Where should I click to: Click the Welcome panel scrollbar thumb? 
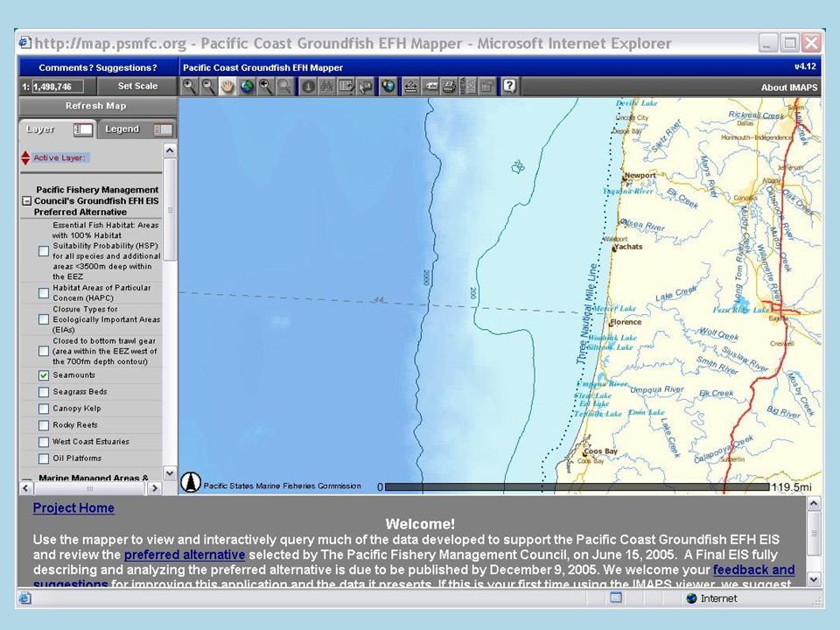coord(813,534)
